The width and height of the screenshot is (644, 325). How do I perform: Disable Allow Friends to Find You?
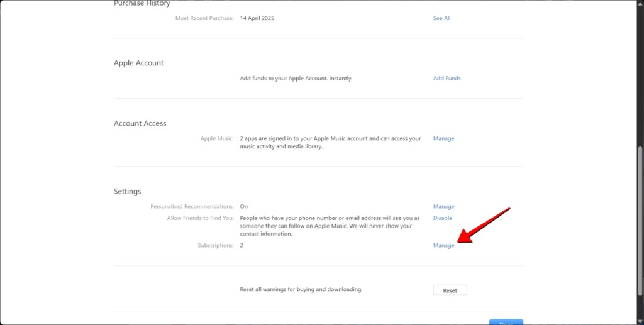coord(442,218)
